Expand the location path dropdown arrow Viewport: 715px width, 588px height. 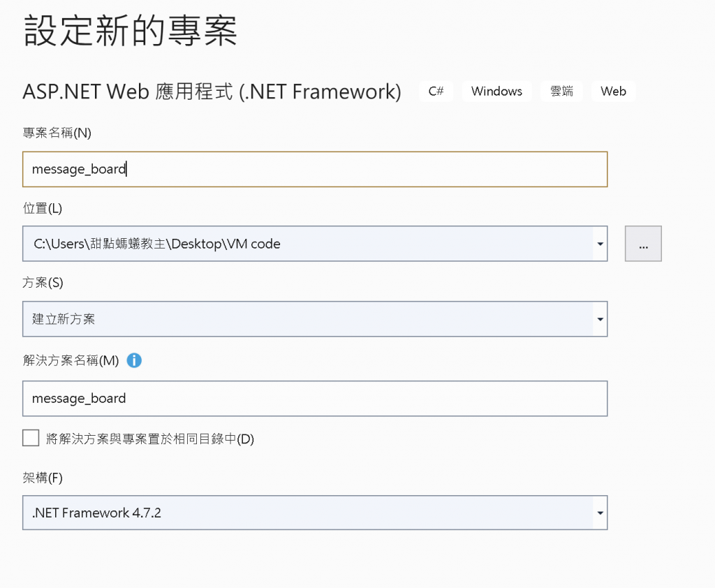[600, 244]
